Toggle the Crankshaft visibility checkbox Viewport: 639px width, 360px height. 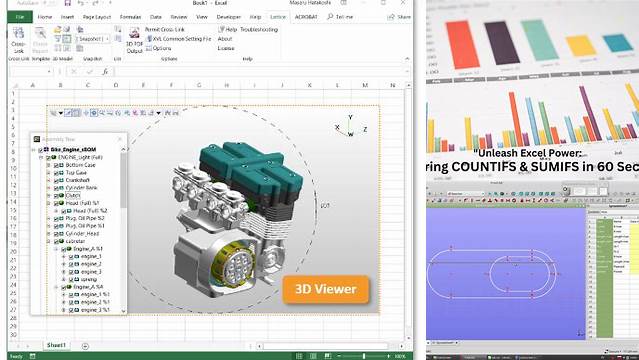(x=57, y=180)
